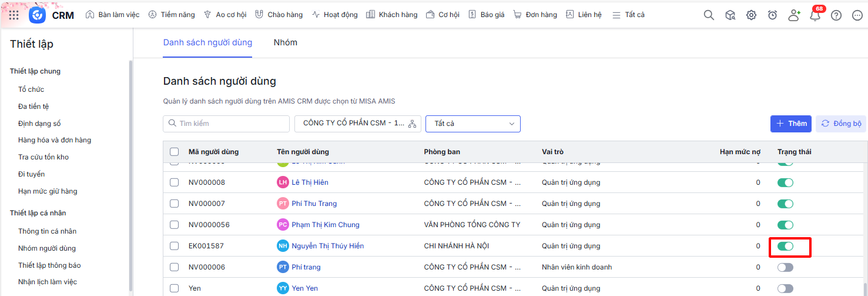Enable status toggle for Phí trang
868x296 pixels.
[785, 267]
